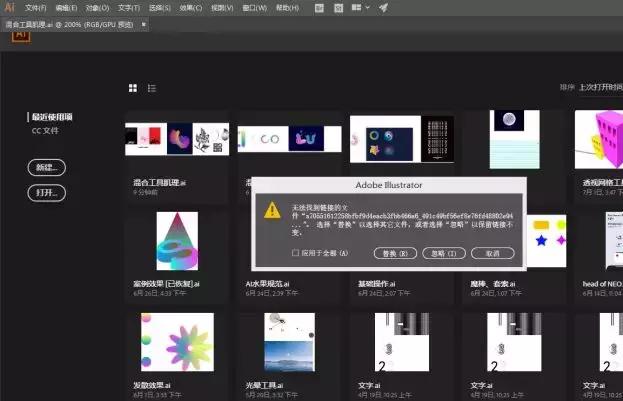The width and height of the screenshot is (623, 401).
Task: Open the 文件(F) menu
Action: [x=35, y=8]
